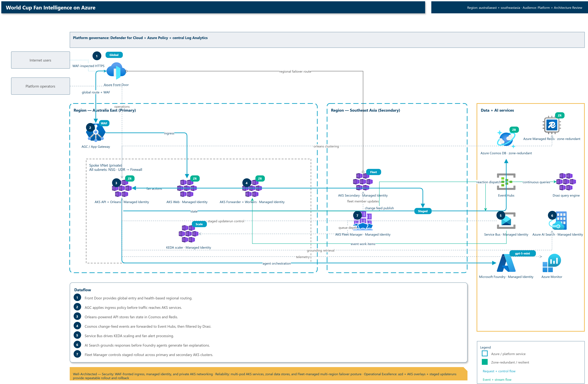
Task: Select the World Cup Fan Intelligence title bar
Action: point(213,7)
